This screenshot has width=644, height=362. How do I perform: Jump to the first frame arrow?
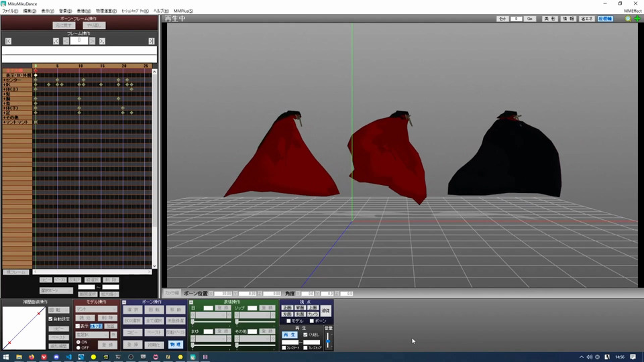8,41
